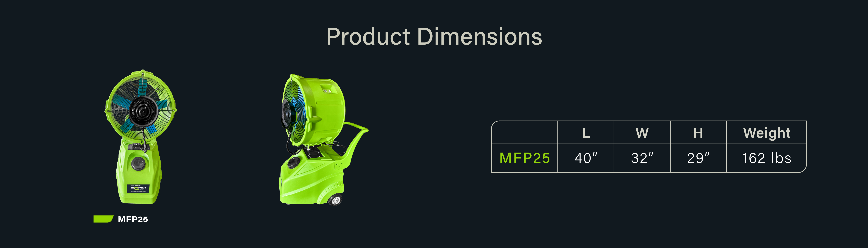The height and width of the screenshot is (248, 868).
Task: Select the W column header
Action: 642,133
